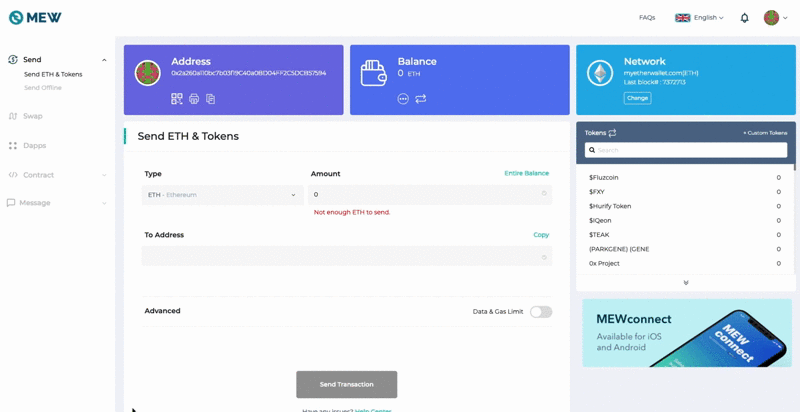The width and height of the screenshot is (800, 412).
Task: Click the Ethereum network logo
Action: coord(600,73)
